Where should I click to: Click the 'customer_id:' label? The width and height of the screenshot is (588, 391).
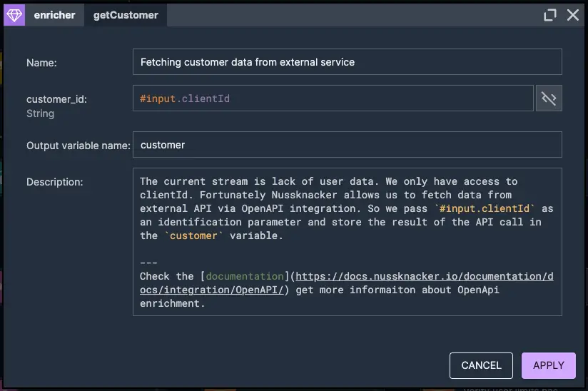56,99
